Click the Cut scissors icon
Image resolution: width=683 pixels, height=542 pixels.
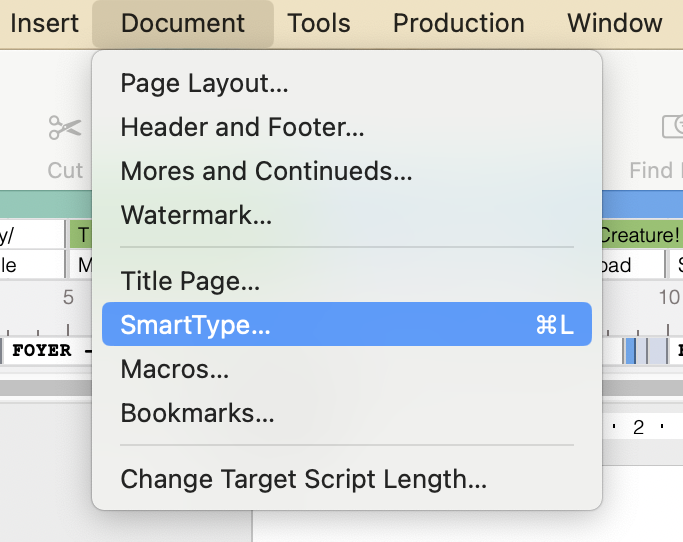(65, 128)
